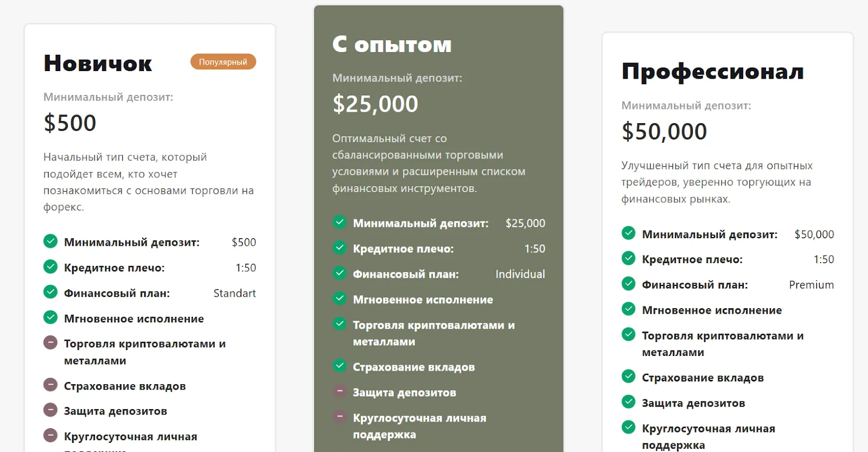Click the Individual financial plan value
The width and height of the screenshot is (868, 452).
[520, 274]
